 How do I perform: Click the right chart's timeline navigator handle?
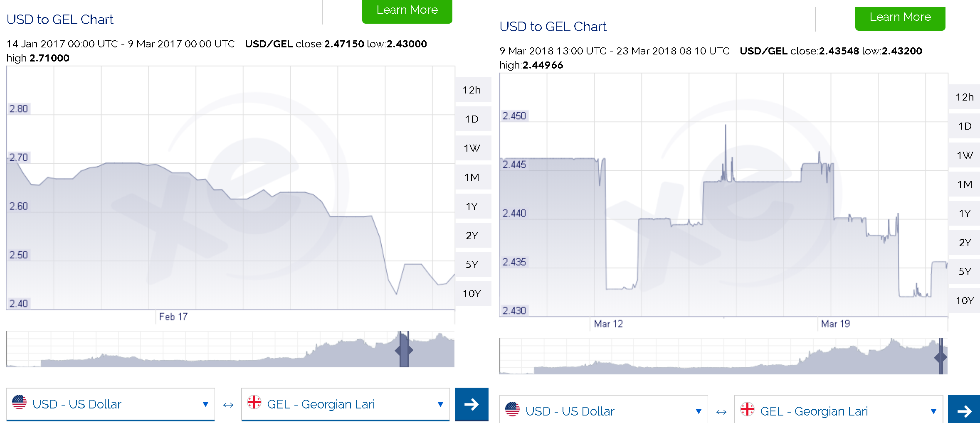(941, 357)
